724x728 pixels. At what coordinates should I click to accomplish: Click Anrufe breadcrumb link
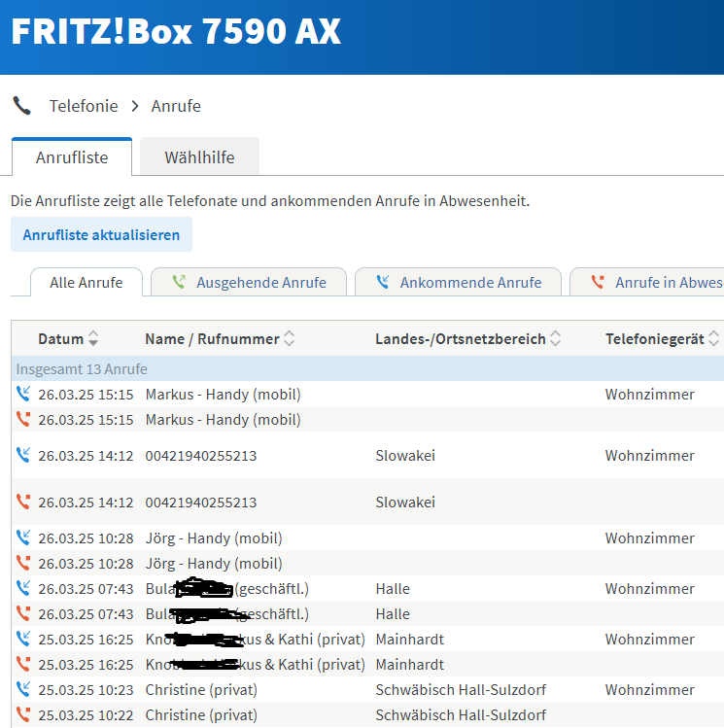click(x=176, y=106)
